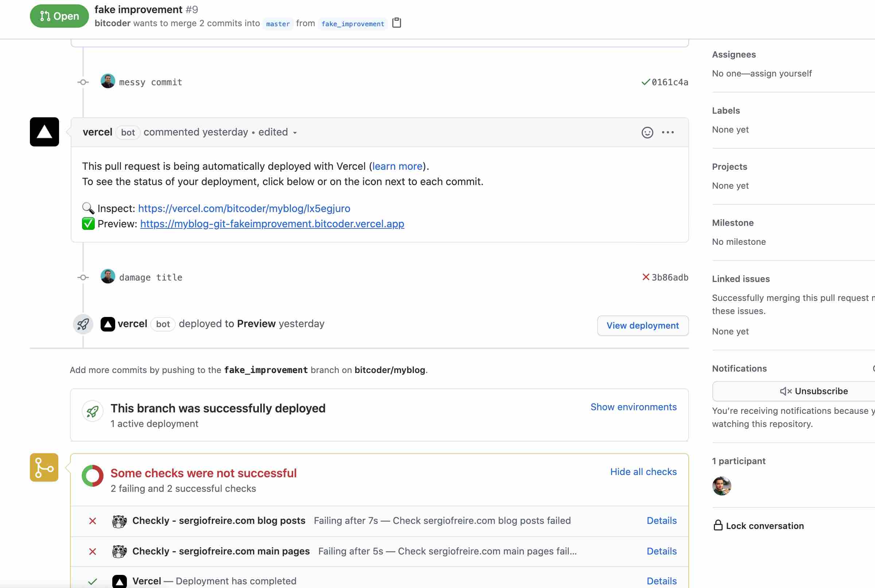Viewport: 875px width, 588px height.
Task: Open Assignees sidebar section
Action: (x=734, y=54)
